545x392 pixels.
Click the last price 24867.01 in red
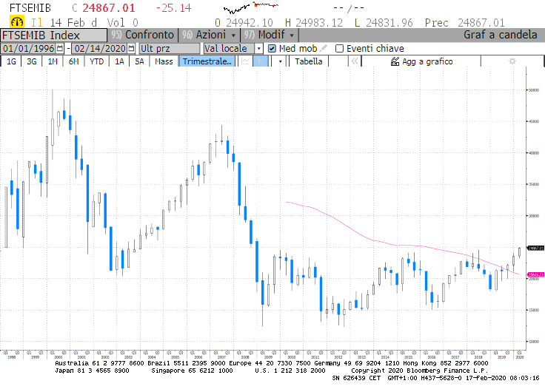coord(108,8)
